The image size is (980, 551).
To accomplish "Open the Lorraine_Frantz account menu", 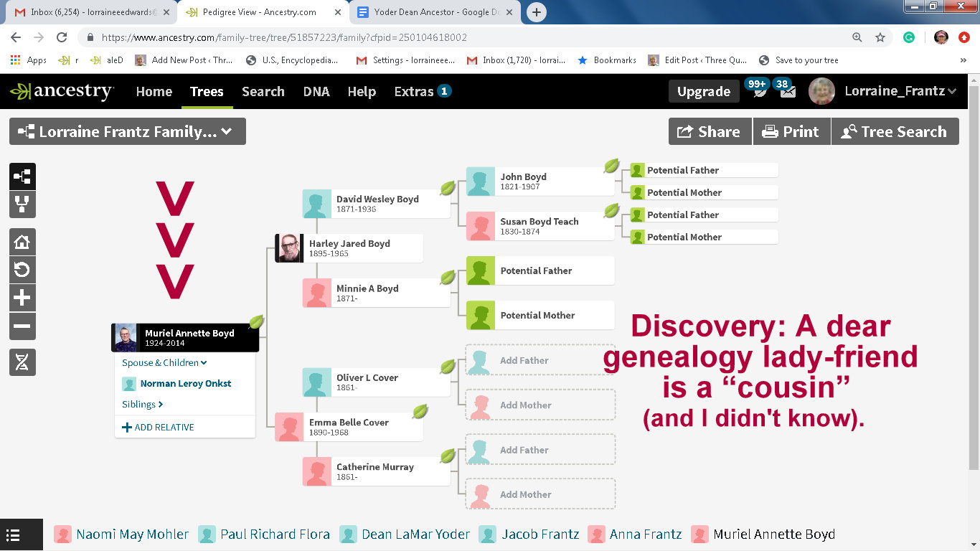I will click(900, 91).
